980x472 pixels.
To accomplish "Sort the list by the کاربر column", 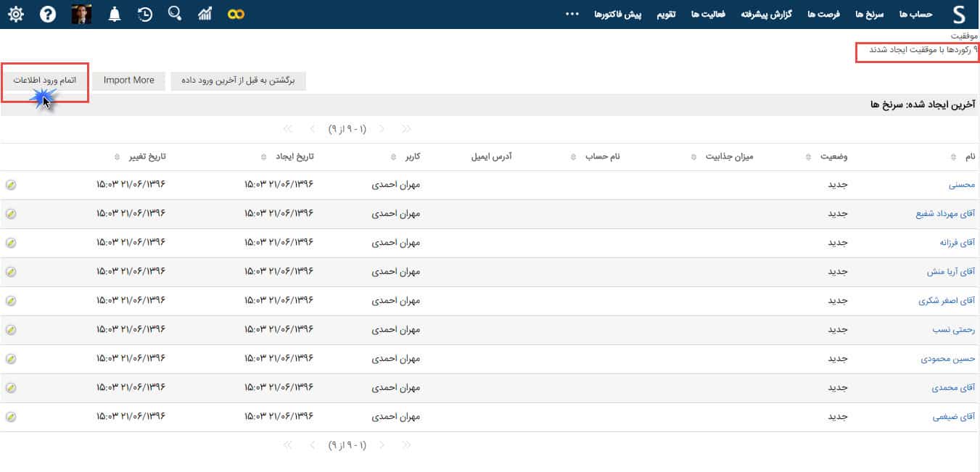I will (411, 157).
